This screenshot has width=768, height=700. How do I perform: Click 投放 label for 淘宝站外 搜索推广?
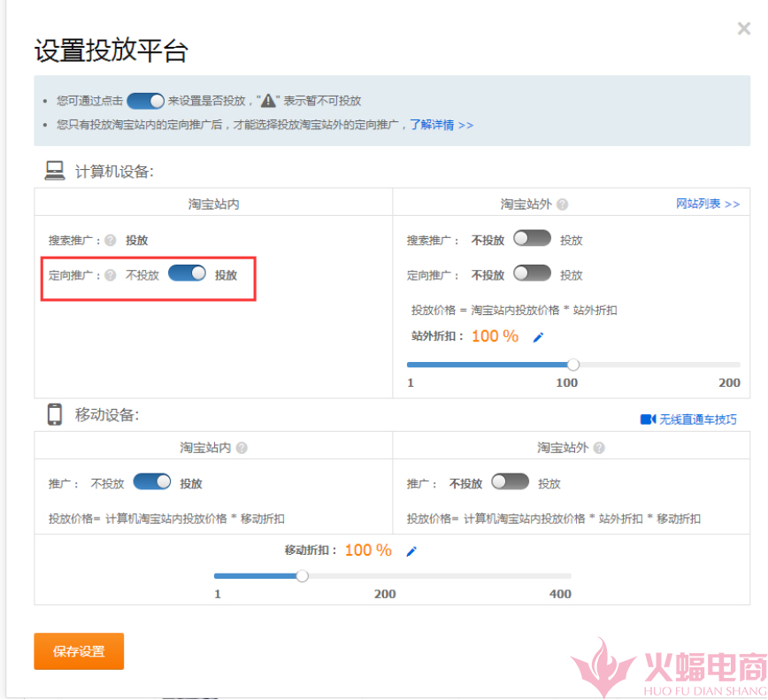[571, 241]
